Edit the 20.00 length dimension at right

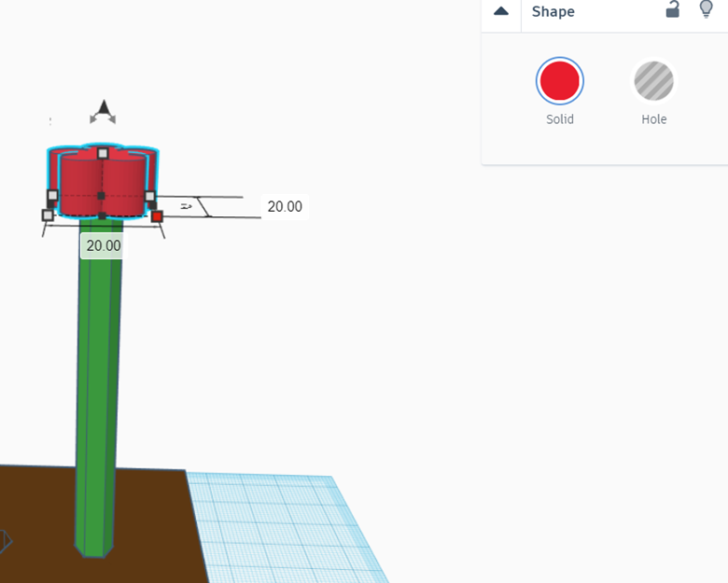(x=285, y=206)
